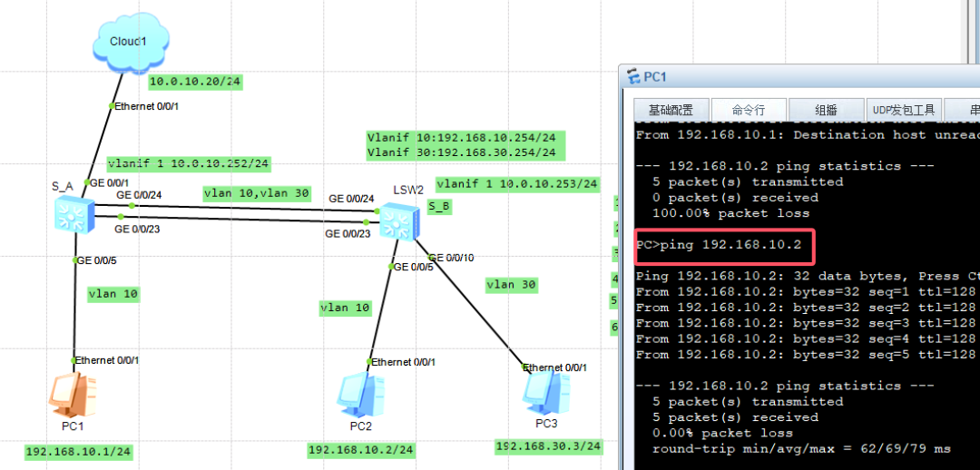Click the vlan 10 label near PC2

tap(345, 308)
